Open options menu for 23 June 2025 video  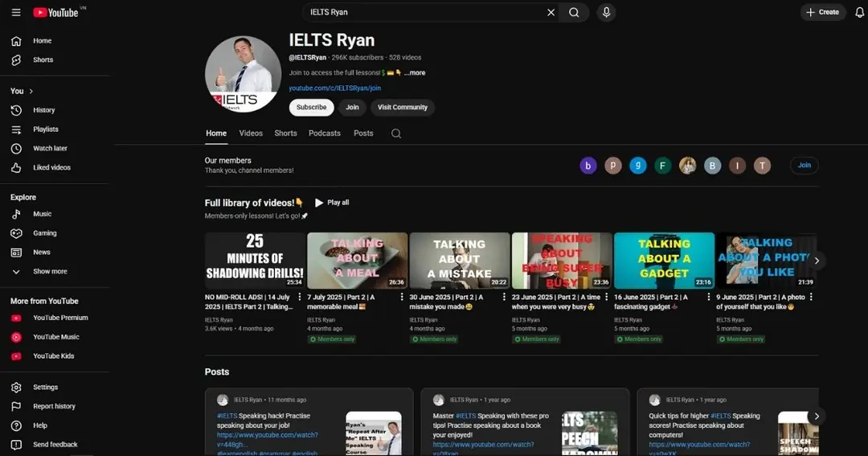click(606, 297)
